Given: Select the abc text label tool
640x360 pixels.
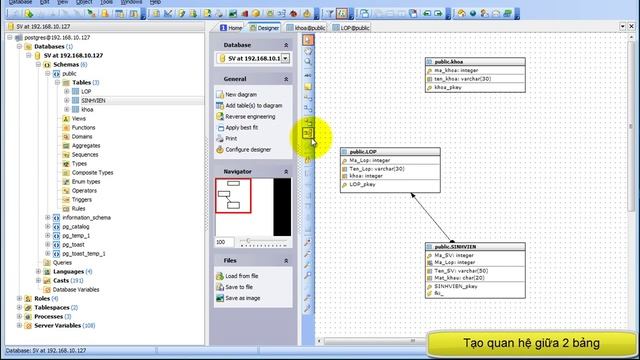Looking at the screenshot, I should click(x=308, y=76).
